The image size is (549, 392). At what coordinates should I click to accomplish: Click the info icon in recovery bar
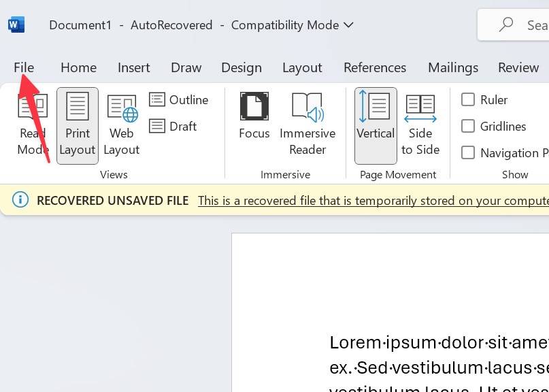coord(20,200)
